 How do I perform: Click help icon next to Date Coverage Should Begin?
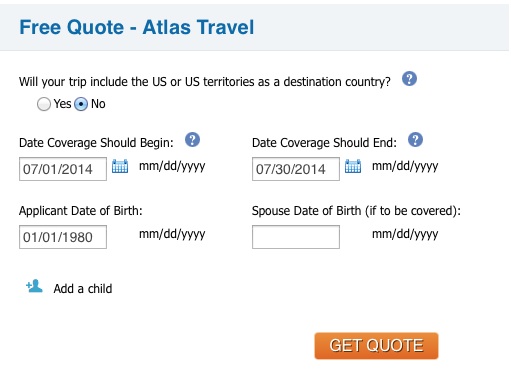(x=192, y=139)
